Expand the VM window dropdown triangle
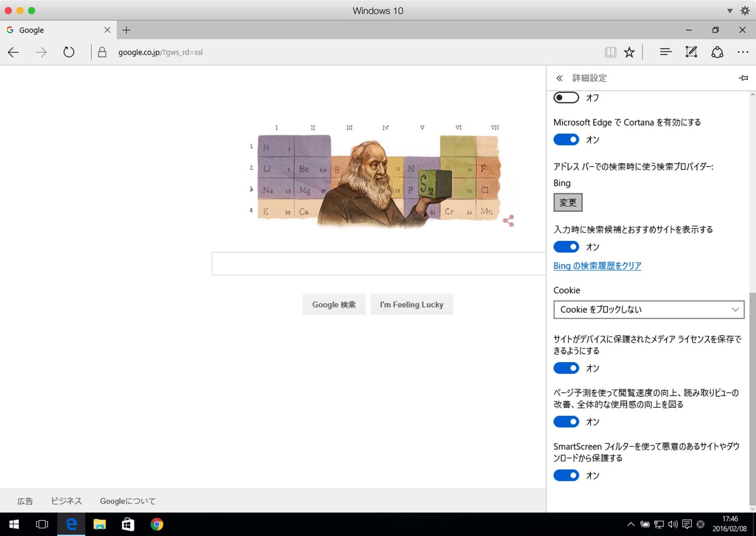Viewport: 756px width, 536px height. coord(730,11)
